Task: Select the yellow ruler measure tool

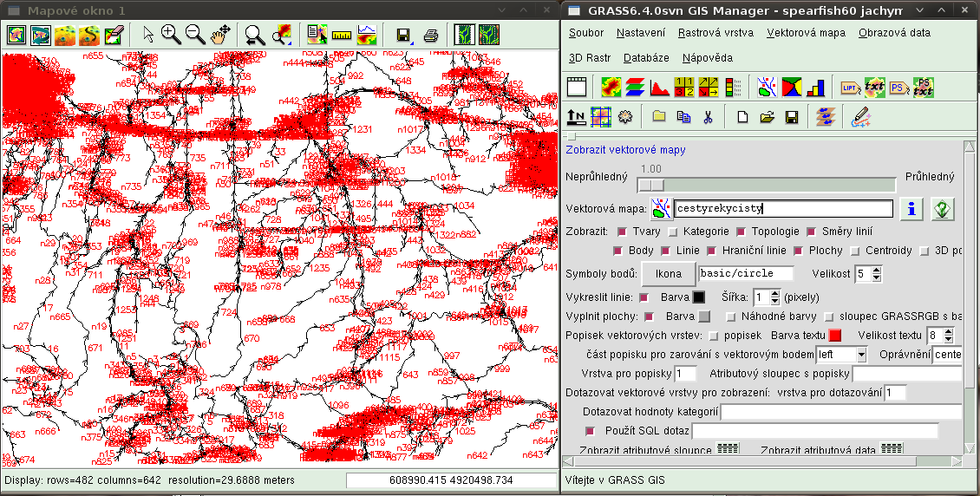Action: [342, 35]
